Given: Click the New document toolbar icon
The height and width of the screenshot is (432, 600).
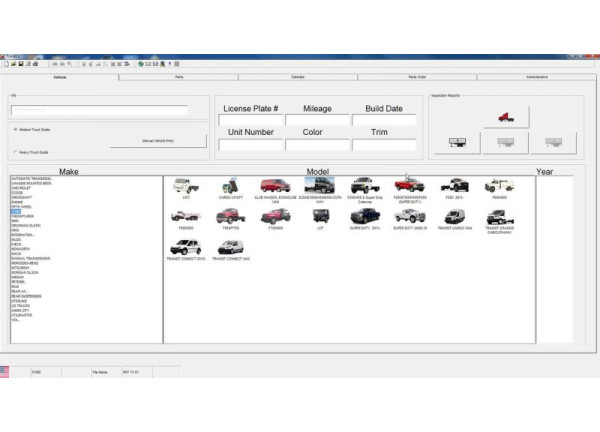Looking at the screenshot, I should click(x=4, y=64).
